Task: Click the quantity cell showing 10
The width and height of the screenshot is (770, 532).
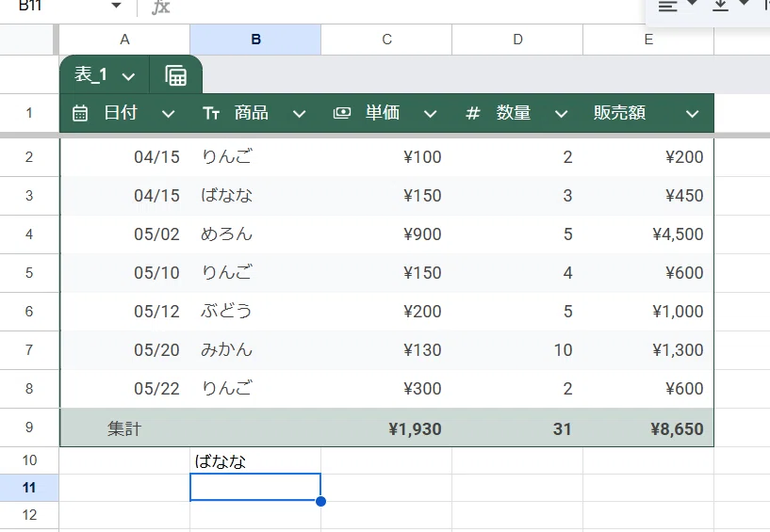Action: coord(517,350)
